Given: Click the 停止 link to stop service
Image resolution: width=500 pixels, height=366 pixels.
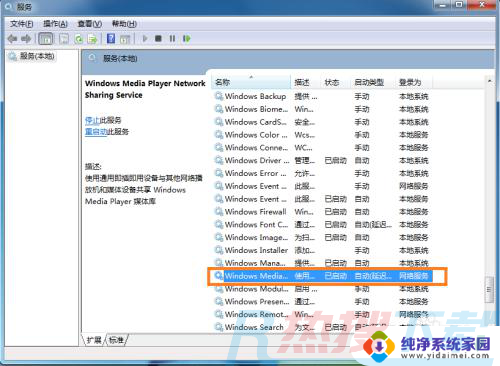Looking at the screenshot, I should pyautogui.click(x=92, y=120).
